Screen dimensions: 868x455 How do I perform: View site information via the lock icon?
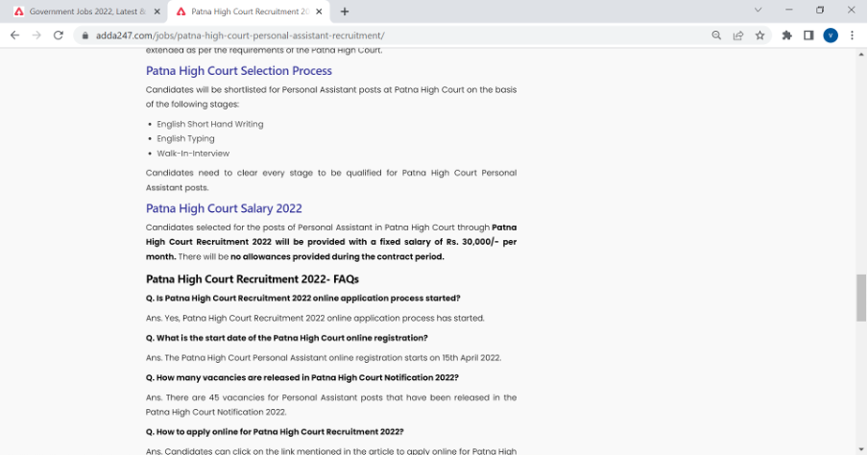(x=84, y=36)
